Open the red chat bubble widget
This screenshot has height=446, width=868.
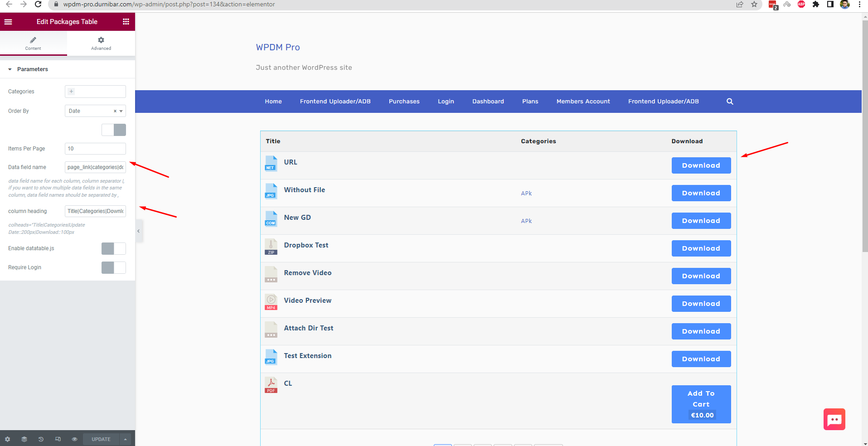click(834, 419)
